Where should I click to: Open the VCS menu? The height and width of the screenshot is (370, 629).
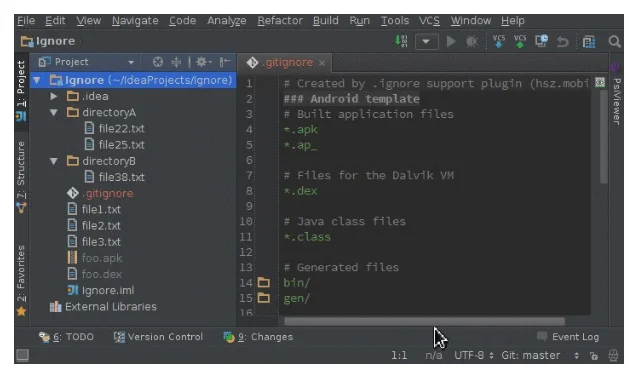429,20
